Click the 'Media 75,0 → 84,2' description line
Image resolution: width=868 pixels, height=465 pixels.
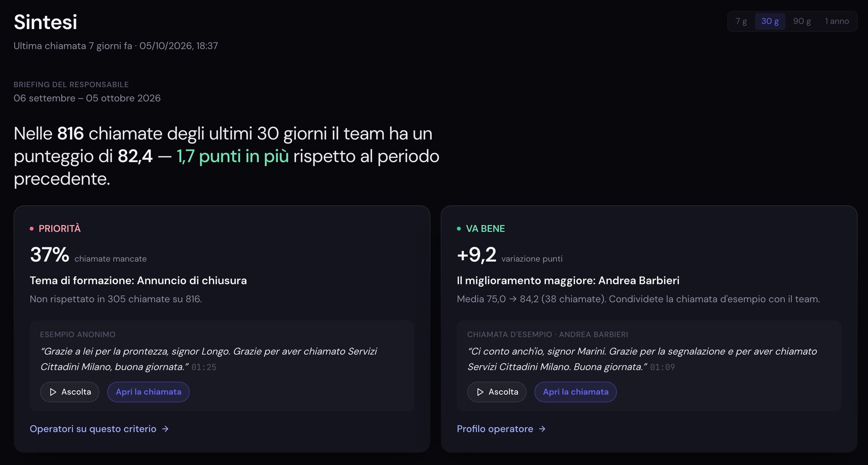[x=638, y=299]
